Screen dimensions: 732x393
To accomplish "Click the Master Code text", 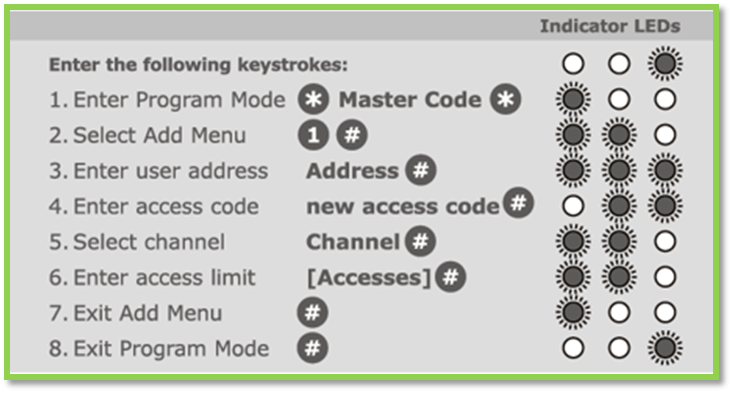I will 410,100.
